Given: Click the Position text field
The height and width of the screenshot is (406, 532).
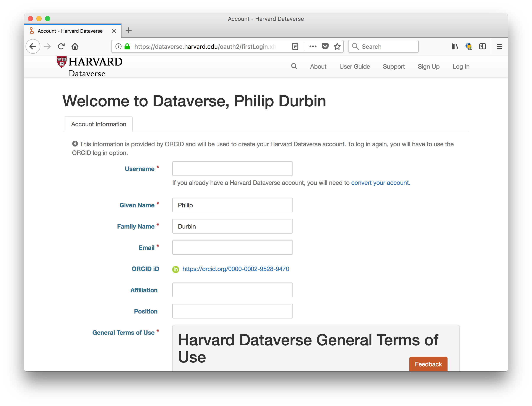Looking at the screenshot, I should click(232, 311).
